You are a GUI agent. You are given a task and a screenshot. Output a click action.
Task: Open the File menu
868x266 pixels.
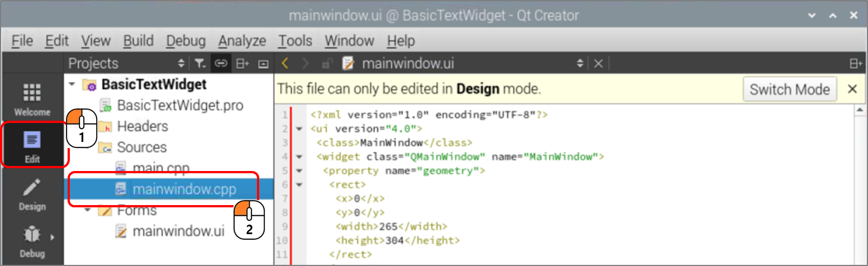click(22, 41)
